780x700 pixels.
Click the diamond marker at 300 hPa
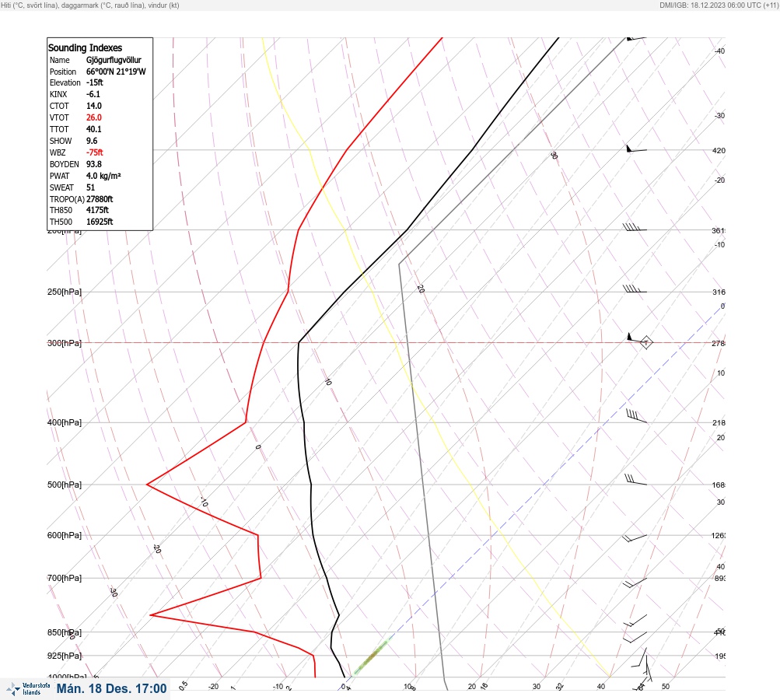tap(645, 342)
